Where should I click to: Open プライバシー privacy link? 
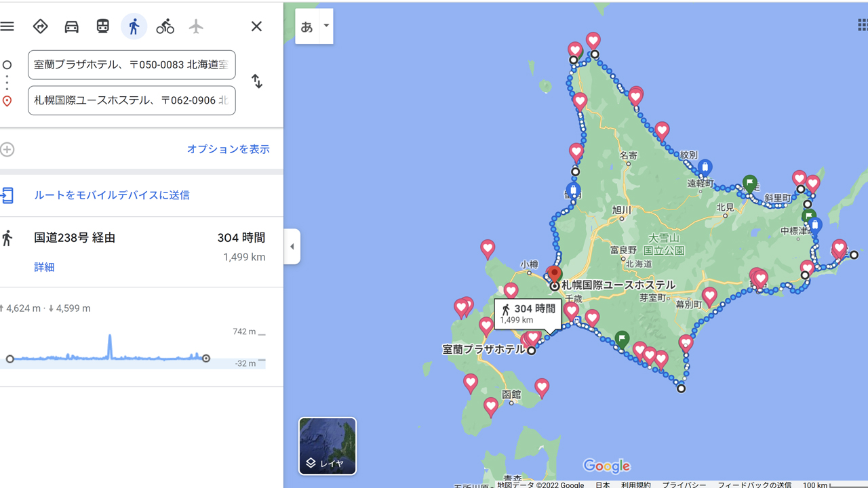(684, 485)
